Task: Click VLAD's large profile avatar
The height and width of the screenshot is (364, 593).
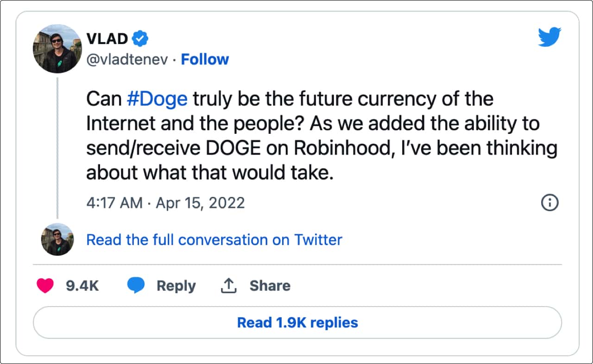Action: pyautogui.click(x=57, y=49)
